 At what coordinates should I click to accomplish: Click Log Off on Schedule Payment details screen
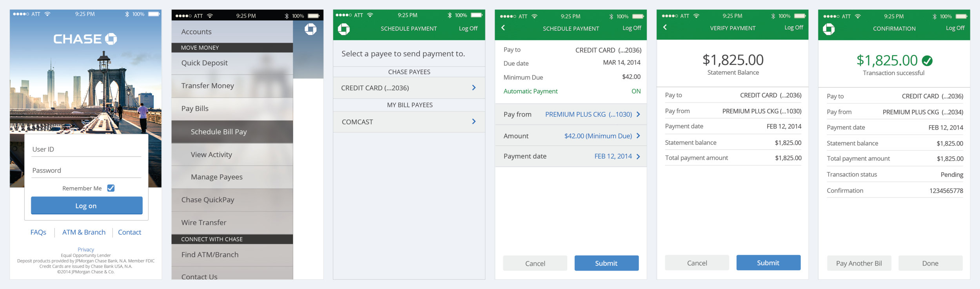tap(632, 28)
